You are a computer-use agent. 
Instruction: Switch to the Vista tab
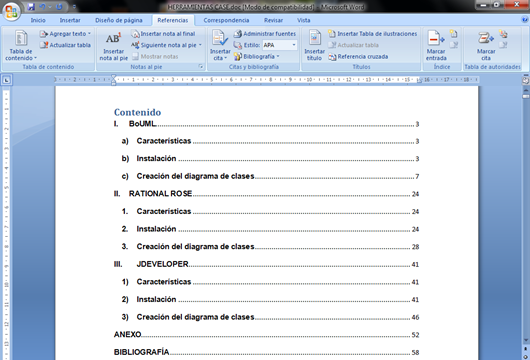(304, 20)
